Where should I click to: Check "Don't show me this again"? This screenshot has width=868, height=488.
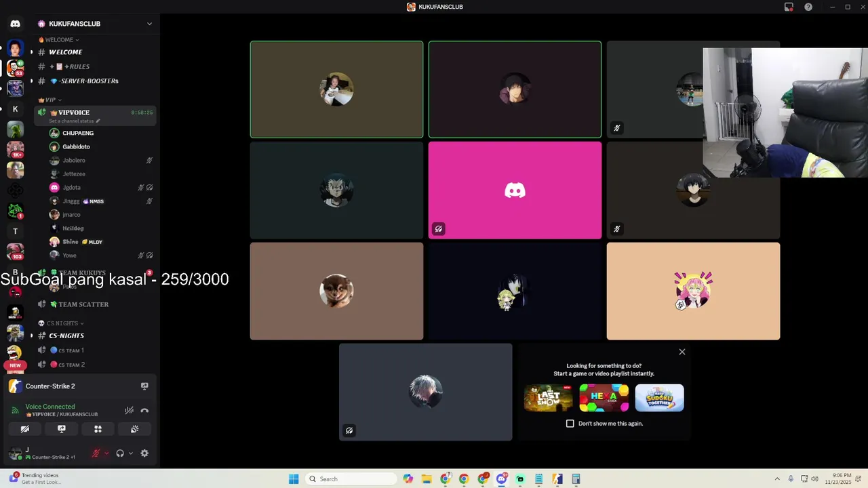tap(570, 424)
